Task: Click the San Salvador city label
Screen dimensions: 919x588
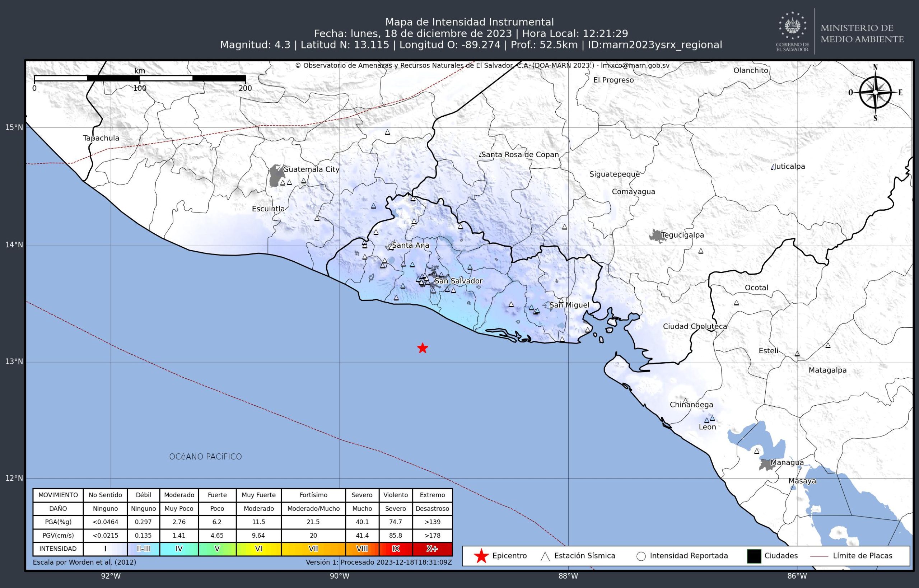Action: 458,281
